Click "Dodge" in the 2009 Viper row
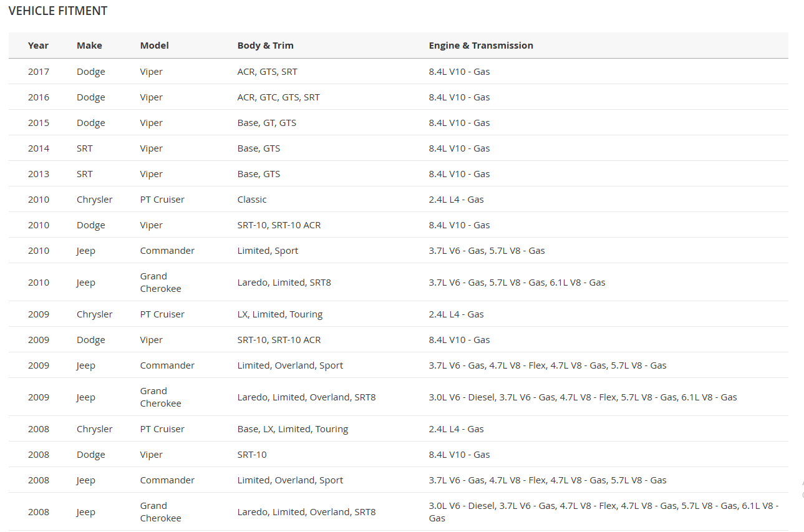Screen dimensions: 804x532 coord(91,340)
